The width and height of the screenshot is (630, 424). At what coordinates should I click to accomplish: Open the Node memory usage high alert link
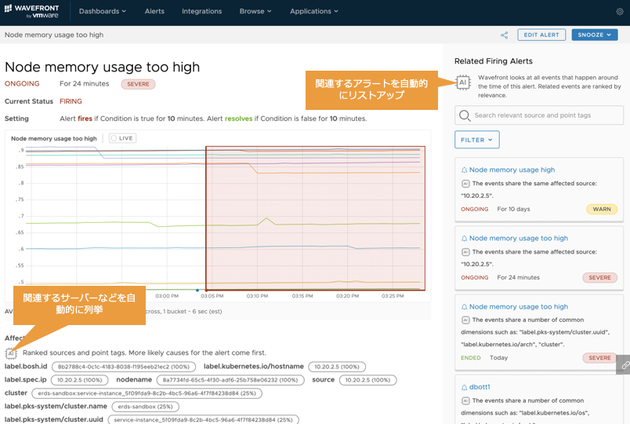coord(512,170)
